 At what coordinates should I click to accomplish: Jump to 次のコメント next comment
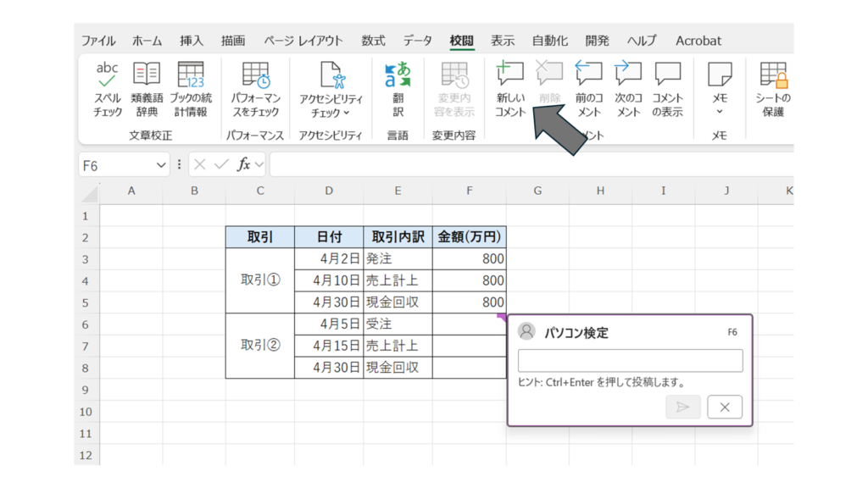[x=628, y=76]
